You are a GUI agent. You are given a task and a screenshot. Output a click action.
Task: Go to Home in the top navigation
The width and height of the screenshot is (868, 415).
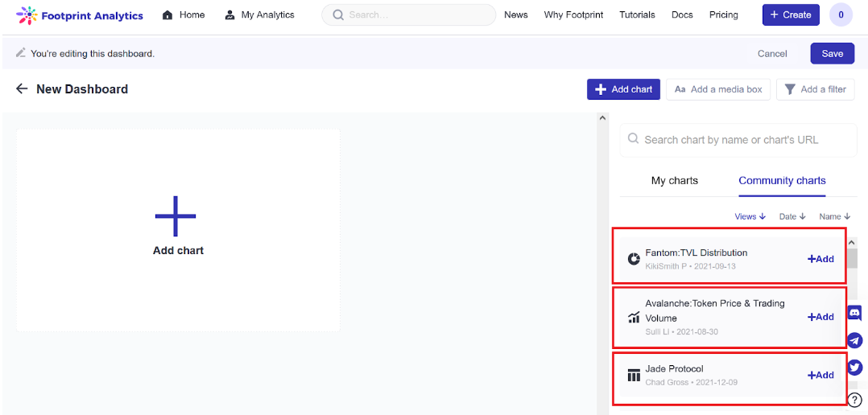click(x=184, y=15)
